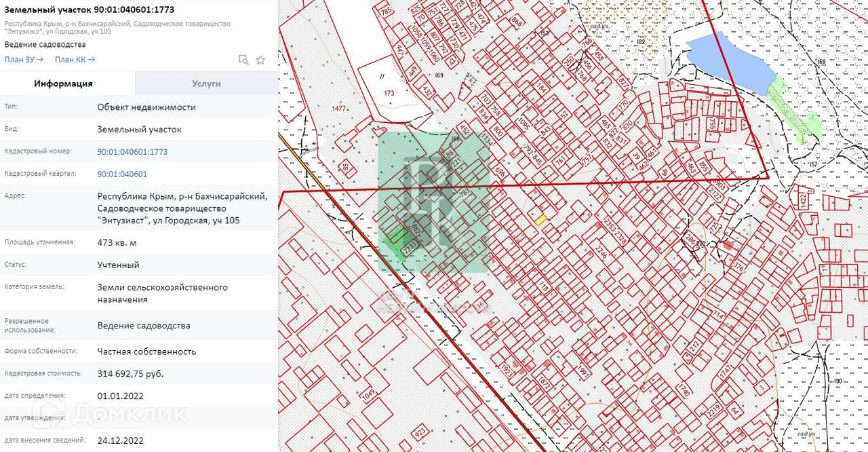Screen dimensions: 868x452
Task: Switch to the Информация tab
Action: [x=63, y=83]
